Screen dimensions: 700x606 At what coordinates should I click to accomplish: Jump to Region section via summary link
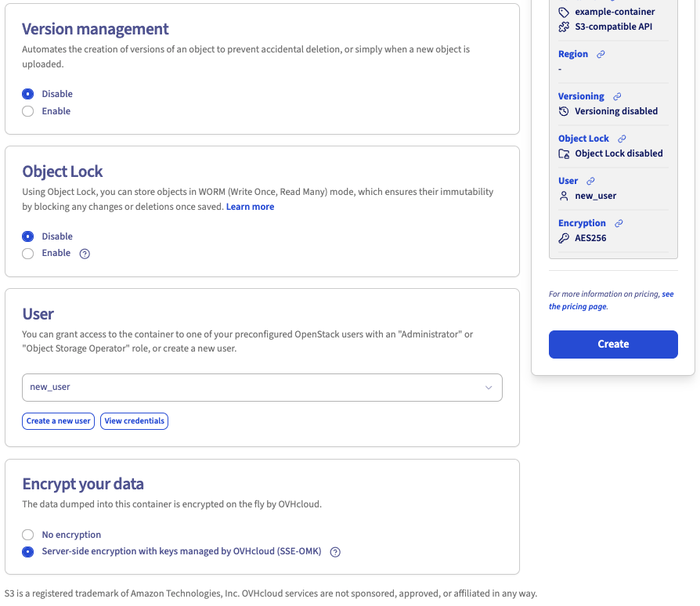pyautogui.click(x=573, y=54)
